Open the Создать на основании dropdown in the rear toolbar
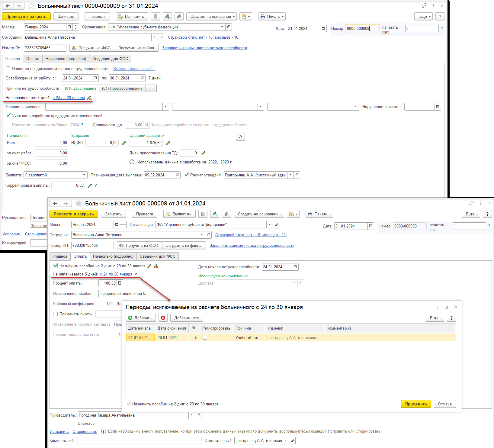The height and width of the screenshot is (448, 494). [212, 16]
